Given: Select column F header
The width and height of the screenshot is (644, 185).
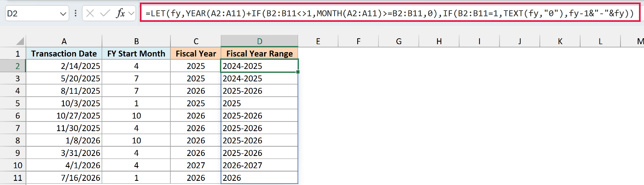Looking at the screenshot, I should (359, 41).
